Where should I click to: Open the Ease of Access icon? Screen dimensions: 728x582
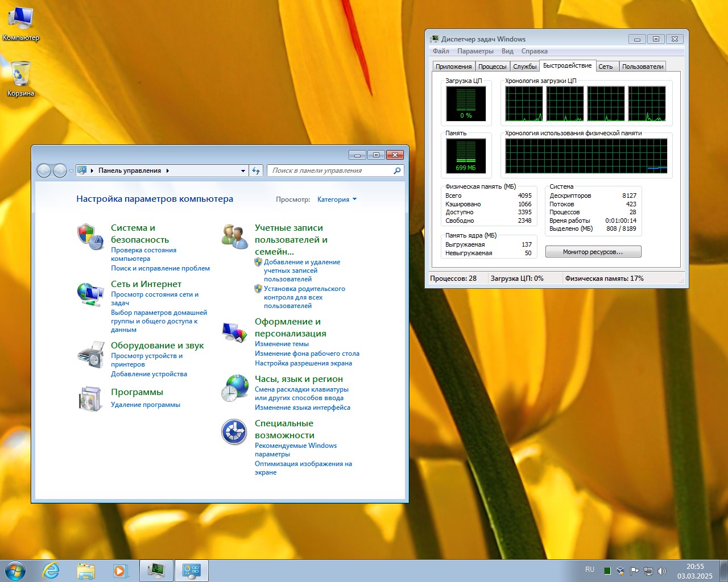pyautogui.click(x=234, y=433)
